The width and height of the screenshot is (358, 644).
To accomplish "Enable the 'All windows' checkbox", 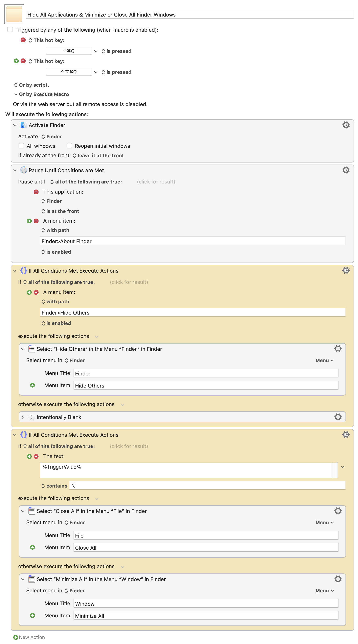I will (22, 146).
